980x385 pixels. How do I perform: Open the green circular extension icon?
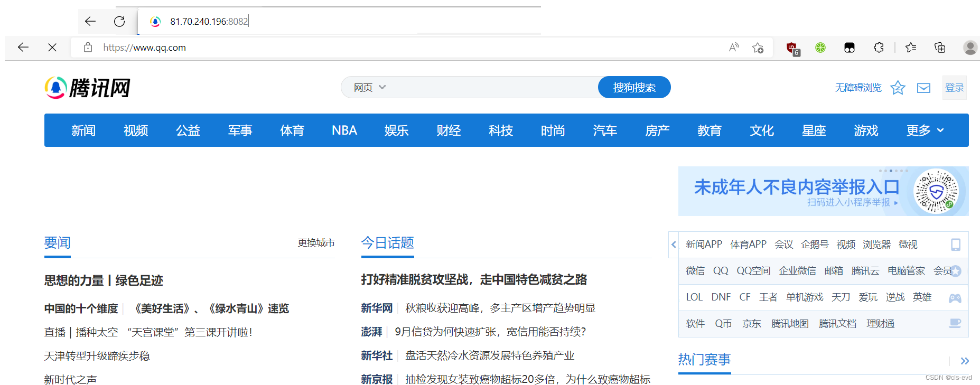(x=820, y=48)
